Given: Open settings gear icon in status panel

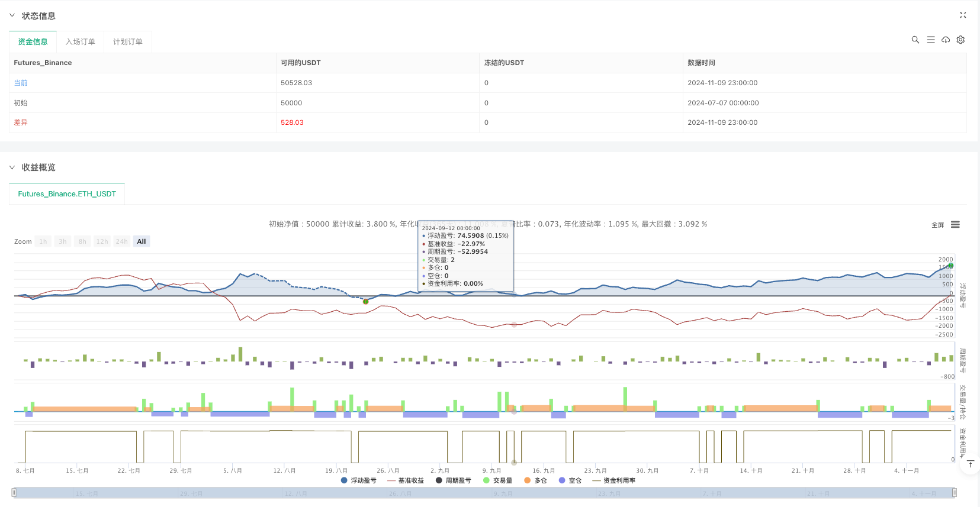Looking at the screenshot, I should pos(960,40).
